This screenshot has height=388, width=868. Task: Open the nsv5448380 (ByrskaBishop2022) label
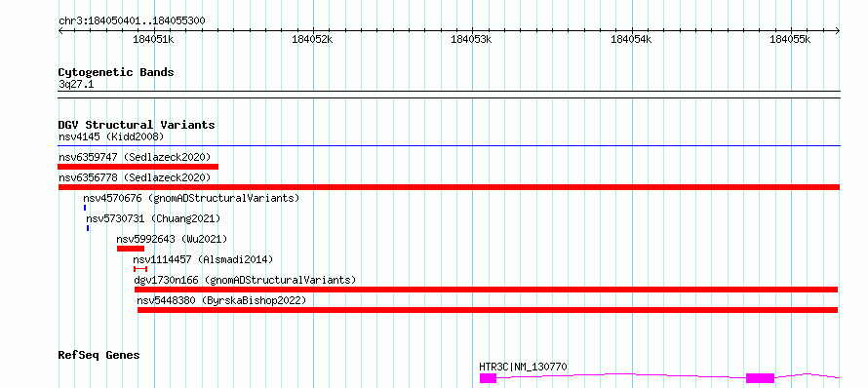(221, 300)
